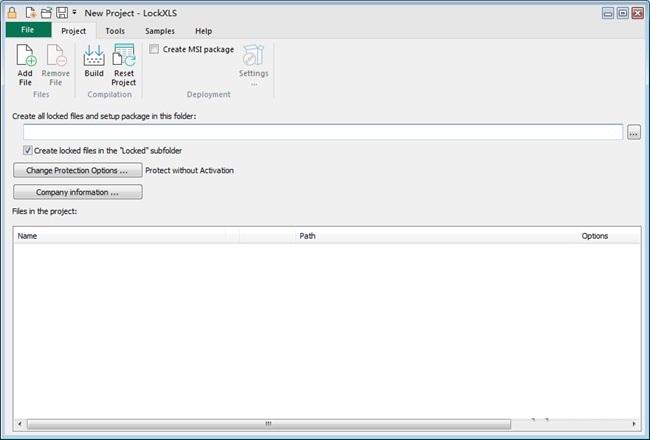Enable the Create MSI package checkbox
Screen dimensions: 650x440
154,49
